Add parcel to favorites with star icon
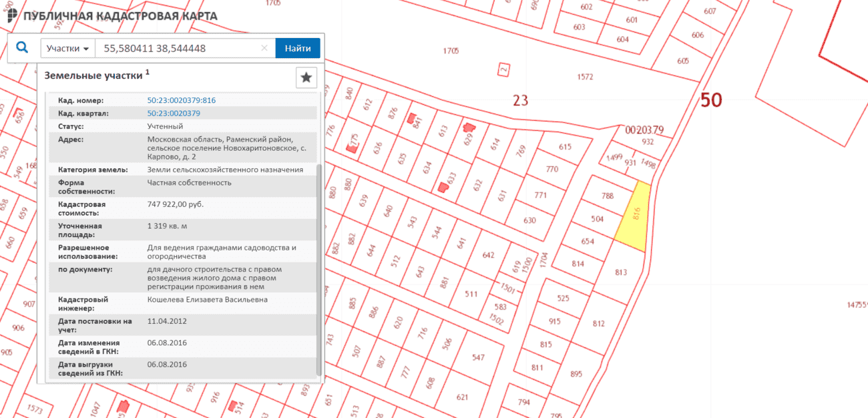The height and width of the screenshot is (418, 868). (x=306, y=77)
